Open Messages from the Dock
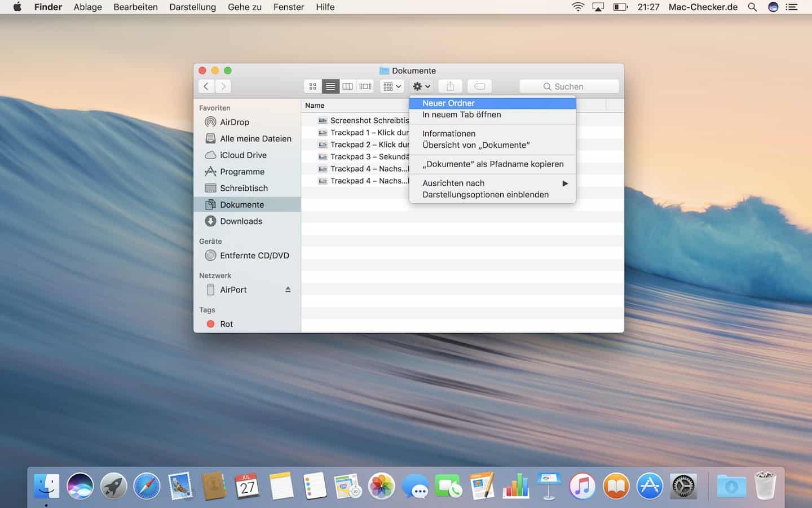Screen dimensions: 812x508 coord(415,486)
